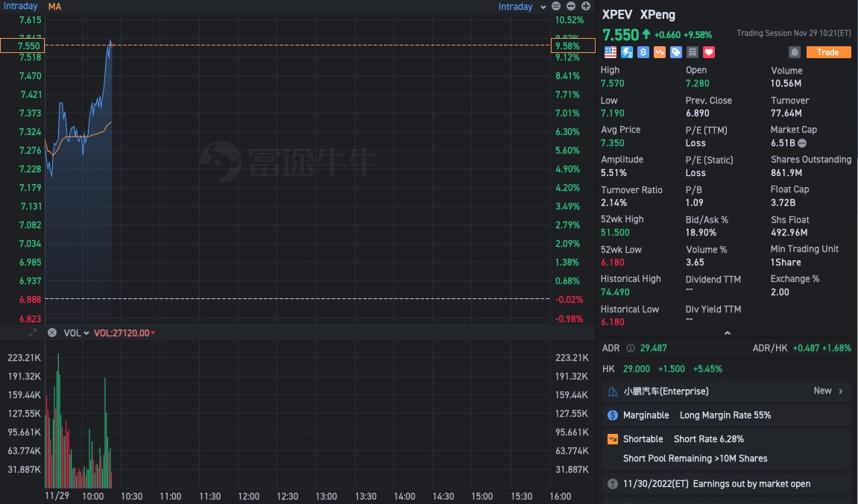Click the Short Rate 6.28% text
This screenshot has height=504, width=858.
(709, 439)
